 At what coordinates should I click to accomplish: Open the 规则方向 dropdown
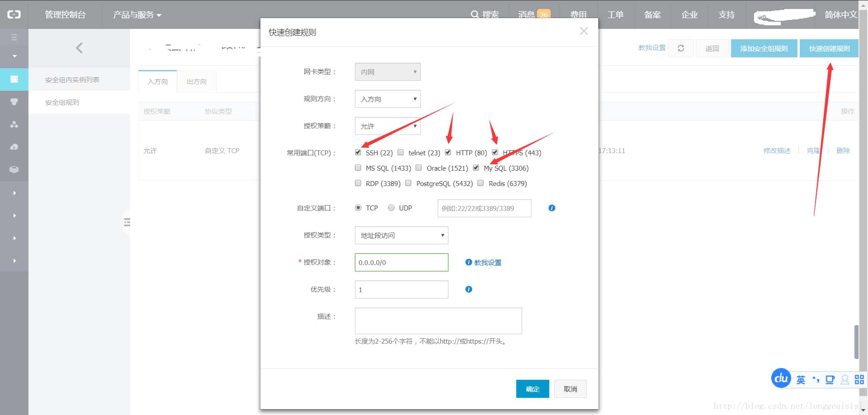click(x=387, y=99)
